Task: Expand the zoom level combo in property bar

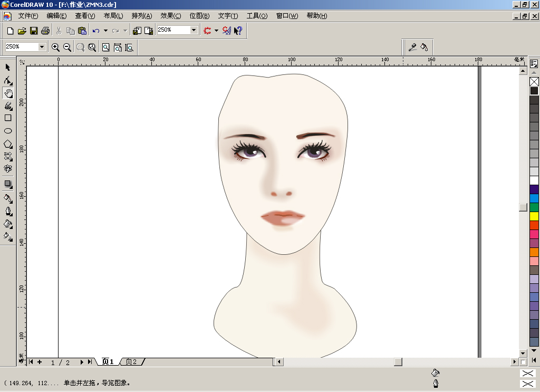Action: click(x=42, y=47)
